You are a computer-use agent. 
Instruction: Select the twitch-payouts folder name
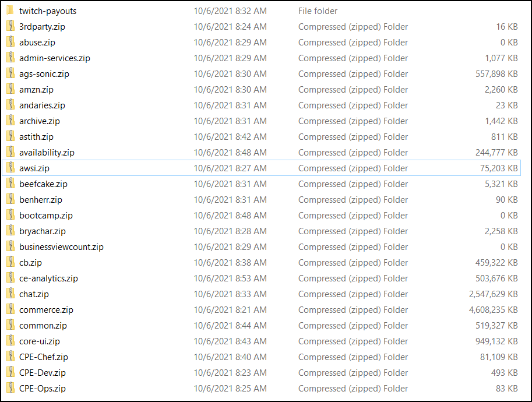(x=48, y=11)
